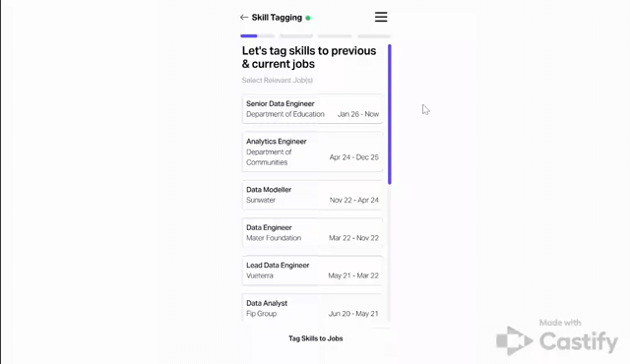
Task: Select Data Engineer at Mater Foundation
Action: pos(312,232)
